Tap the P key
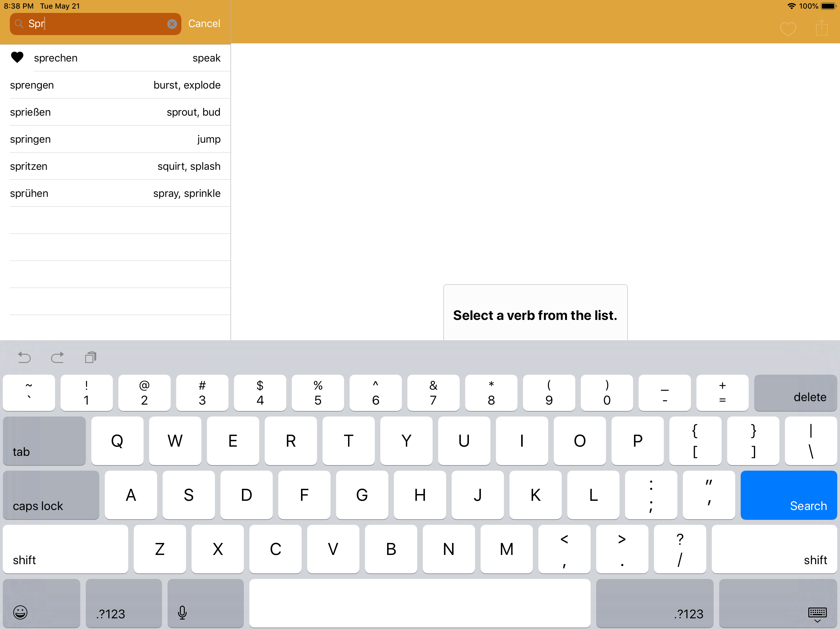This screenshot has height=630, width=840. pyautogui.click(x=638, y=441)
